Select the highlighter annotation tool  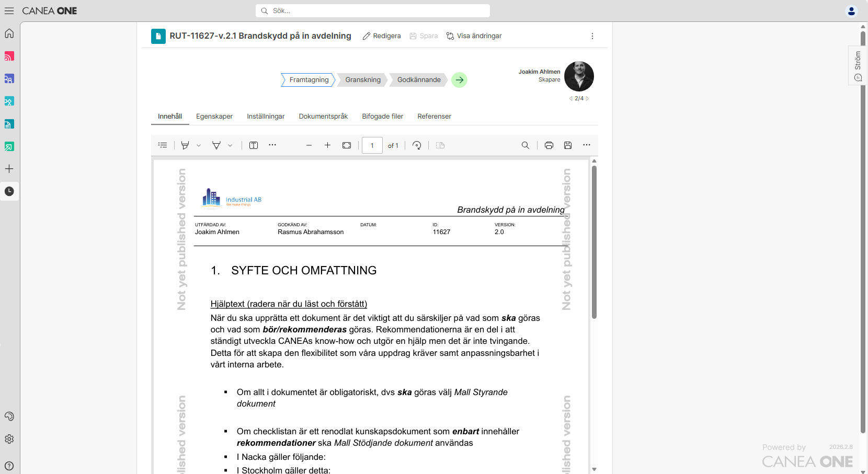click(x=185, y=145)
